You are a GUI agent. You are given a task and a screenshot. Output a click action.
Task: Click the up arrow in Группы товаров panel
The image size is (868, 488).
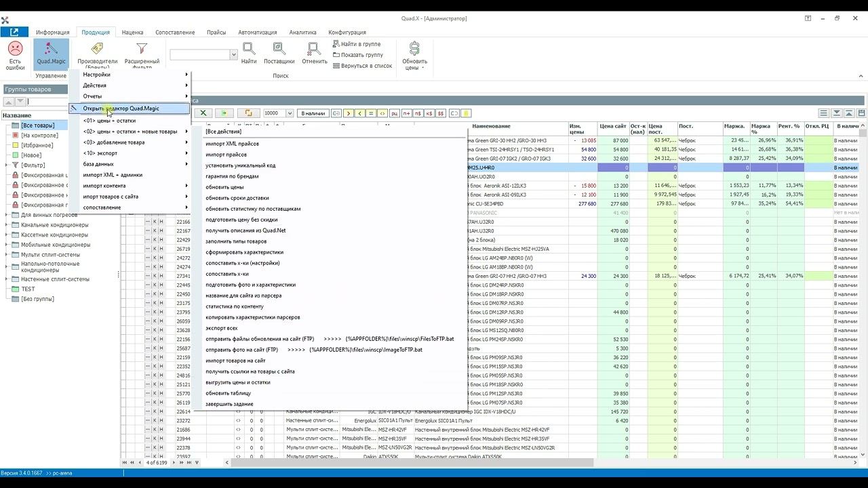click(9, 102)
